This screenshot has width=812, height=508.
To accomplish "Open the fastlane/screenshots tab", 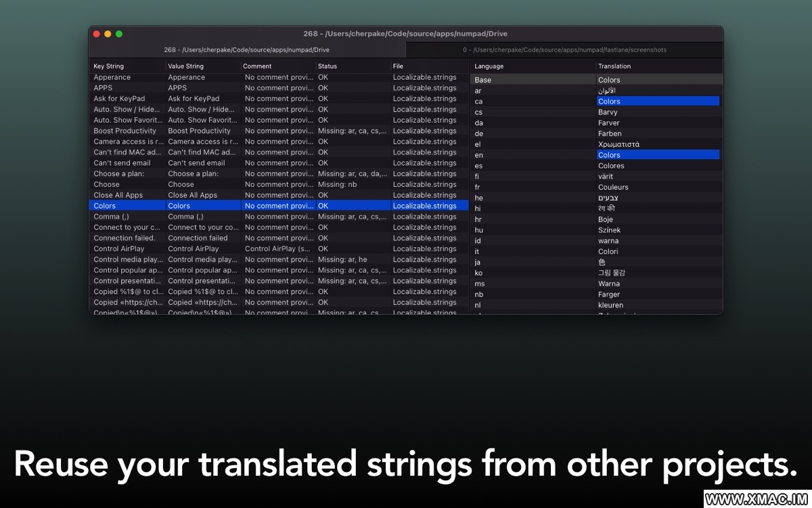I will pyautogui.click(x=564, y=50).
